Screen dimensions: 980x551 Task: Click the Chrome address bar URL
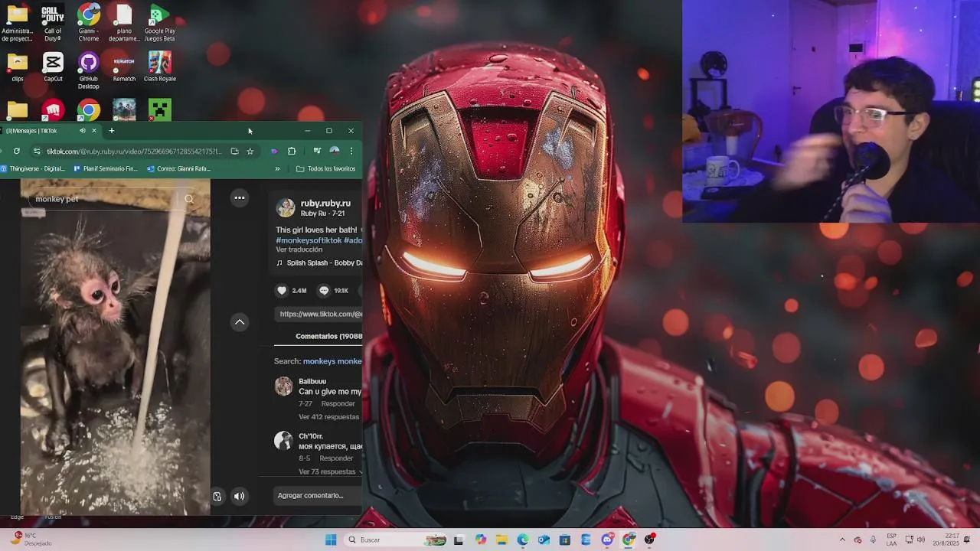pyautogui.click(x=134, y=151)
